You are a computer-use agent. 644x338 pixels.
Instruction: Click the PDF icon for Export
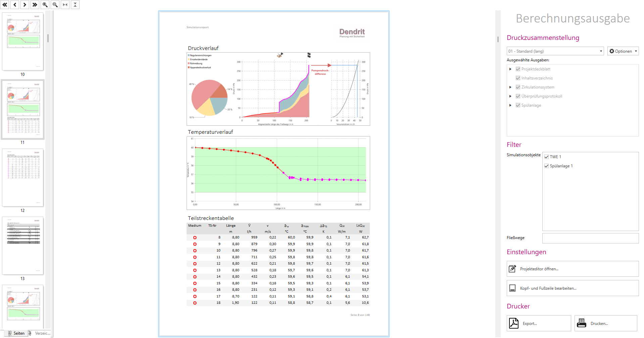click(x=513, y=323)
